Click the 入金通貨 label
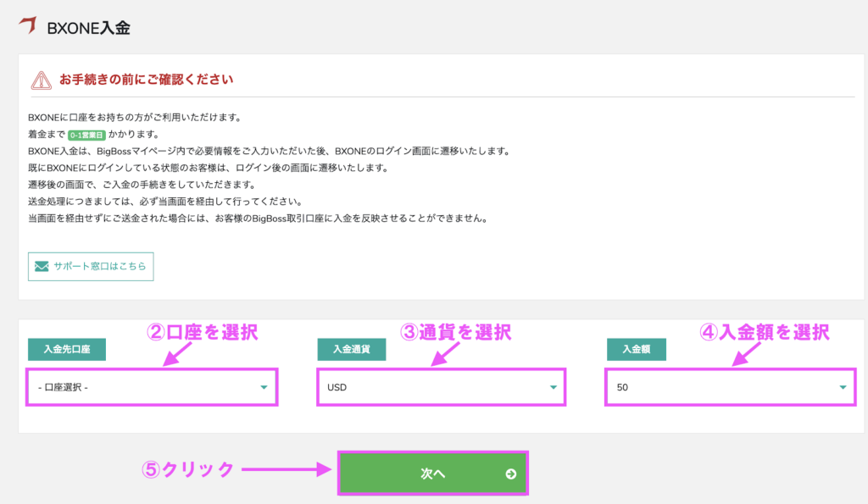 (352, 349)
